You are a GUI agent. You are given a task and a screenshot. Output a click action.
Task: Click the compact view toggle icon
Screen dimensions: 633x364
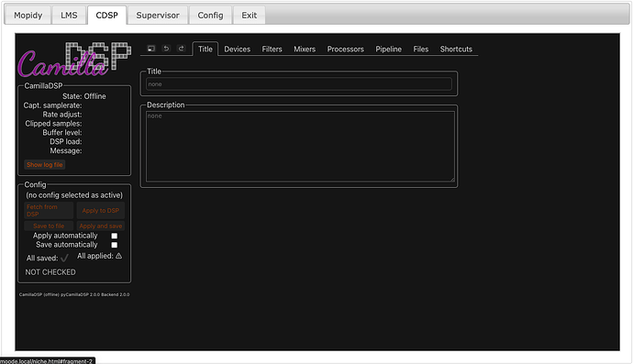tap(151, 49)
